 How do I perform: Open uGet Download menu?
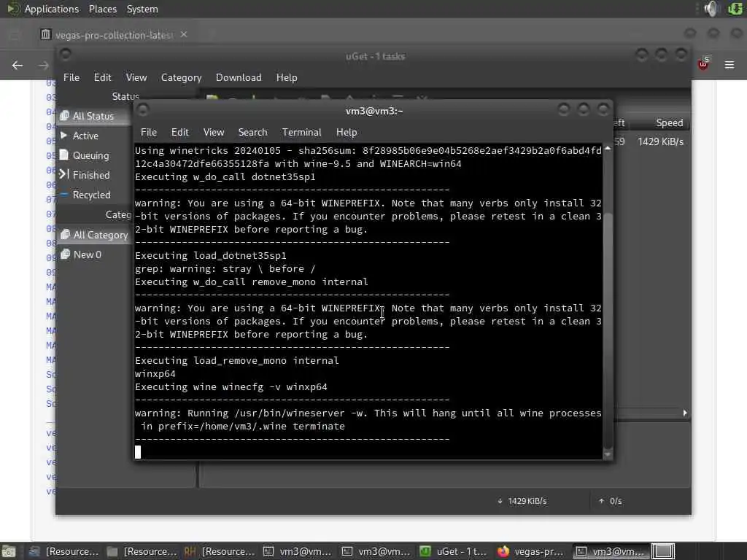point(239,77)
